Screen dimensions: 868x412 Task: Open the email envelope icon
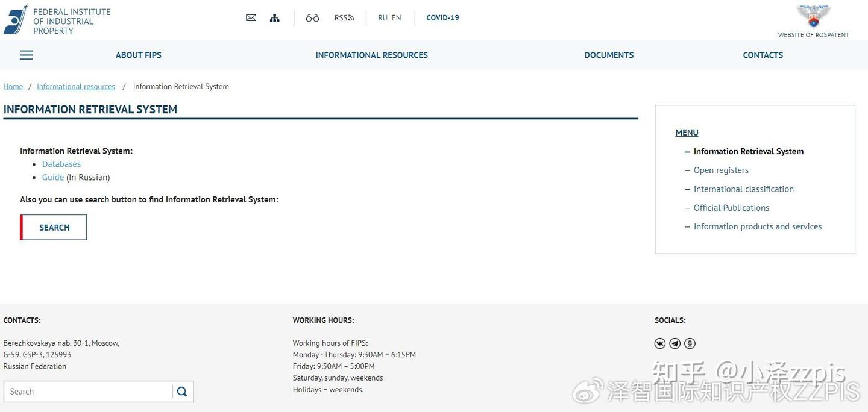(251, 18)
